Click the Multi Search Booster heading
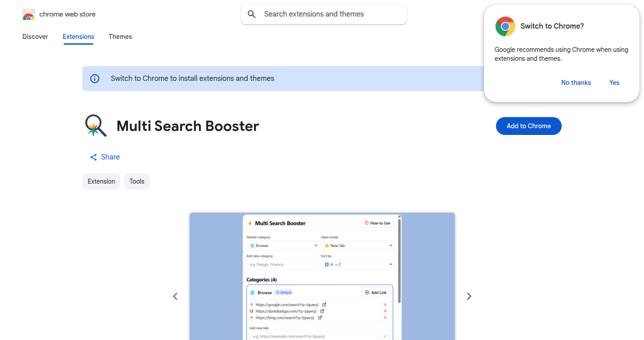This screenshot has width=644, height=340. pos(188,126)
